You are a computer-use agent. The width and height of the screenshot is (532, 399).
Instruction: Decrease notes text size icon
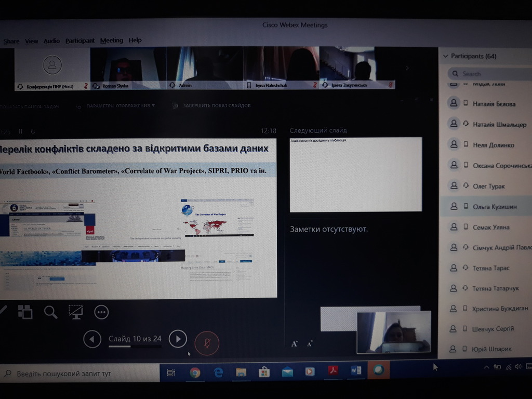[310, 344]
